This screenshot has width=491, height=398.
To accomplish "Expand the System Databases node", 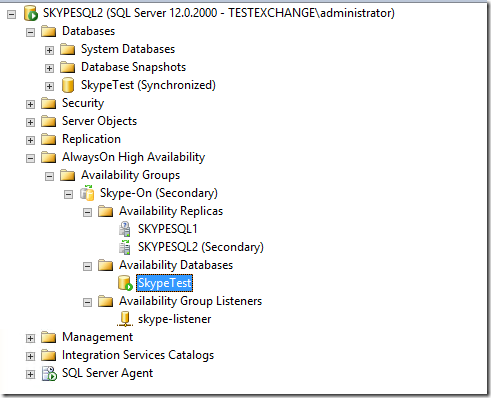I will [x=49, y=50].
